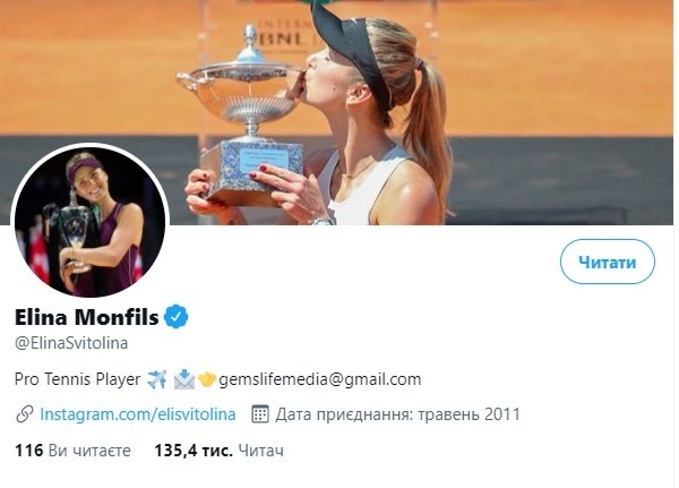
Task: Click the chain link icon
Action: [x=26, y=414]
